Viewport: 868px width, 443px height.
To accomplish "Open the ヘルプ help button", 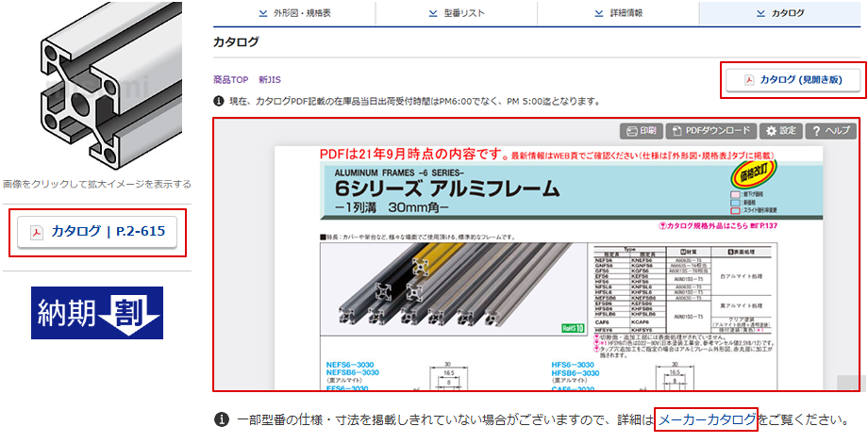I will [830, 131].
